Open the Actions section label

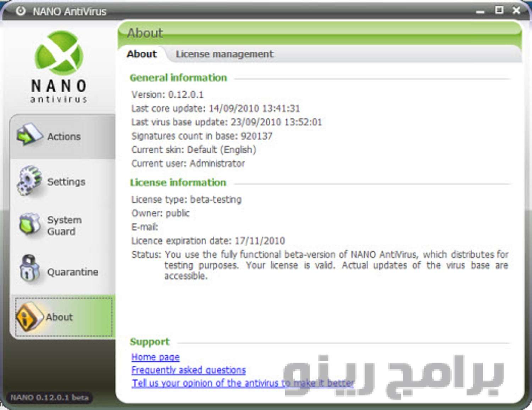click(64, 137)
